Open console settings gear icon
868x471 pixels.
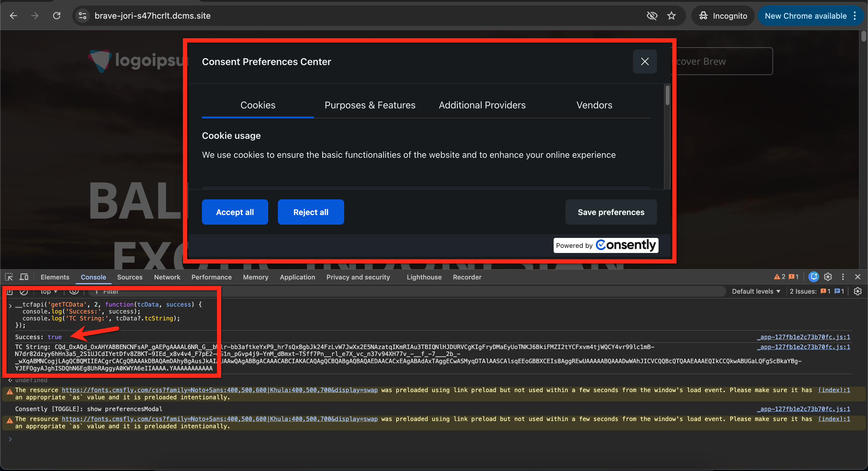[x=857, y=291]
